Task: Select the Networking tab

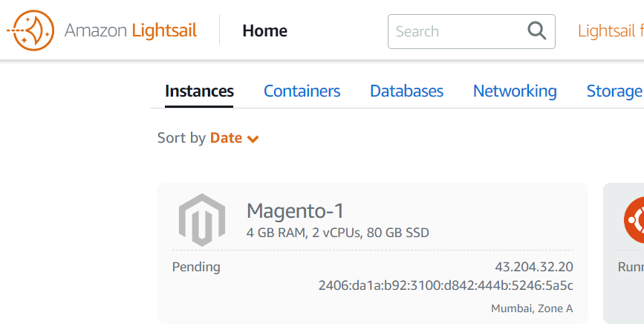Action: coord(515,91)
